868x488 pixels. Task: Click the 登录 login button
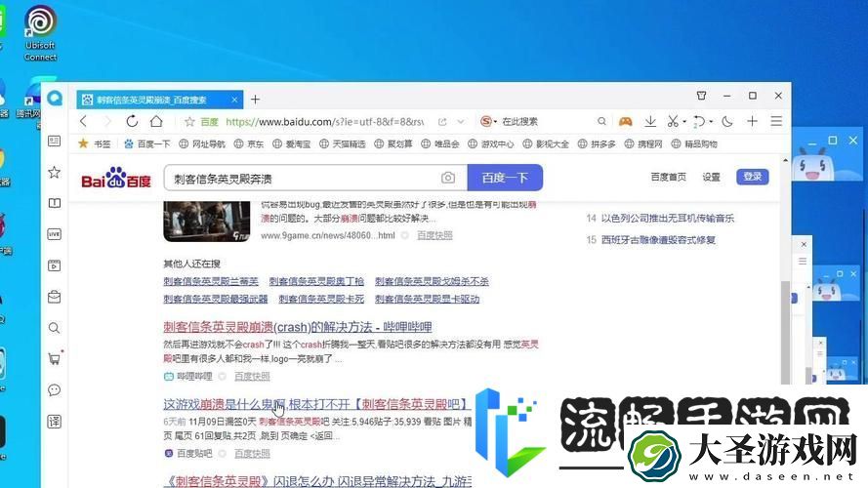pos(753,177)
